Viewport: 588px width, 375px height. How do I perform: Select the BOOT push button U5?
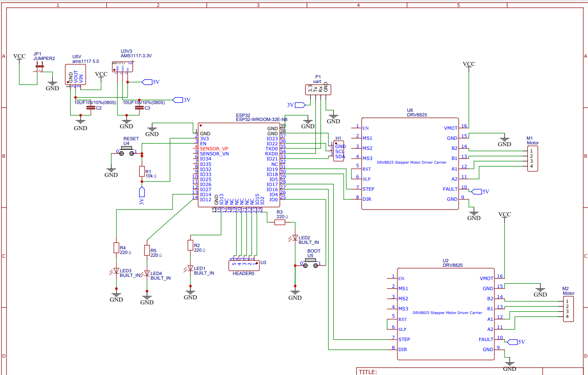[310, 263]
